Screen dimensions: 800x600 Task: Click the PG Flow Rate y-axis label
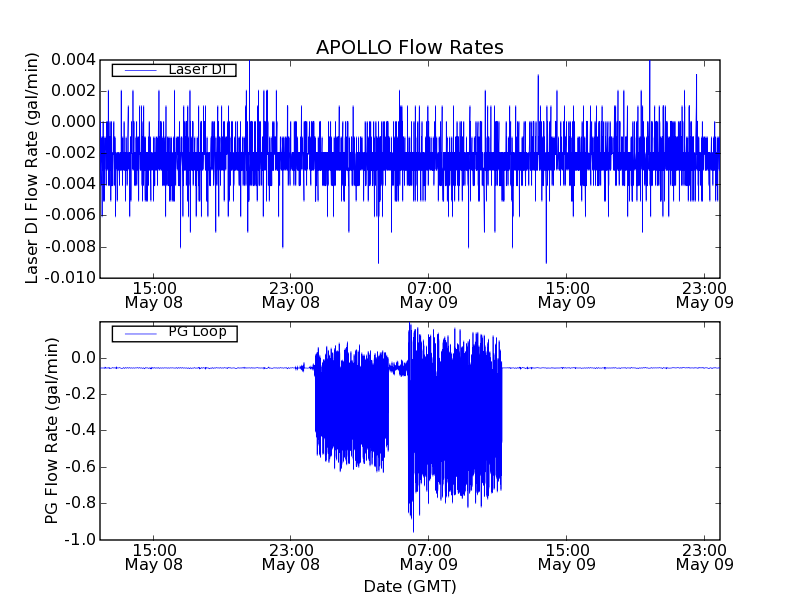[51, 431]
